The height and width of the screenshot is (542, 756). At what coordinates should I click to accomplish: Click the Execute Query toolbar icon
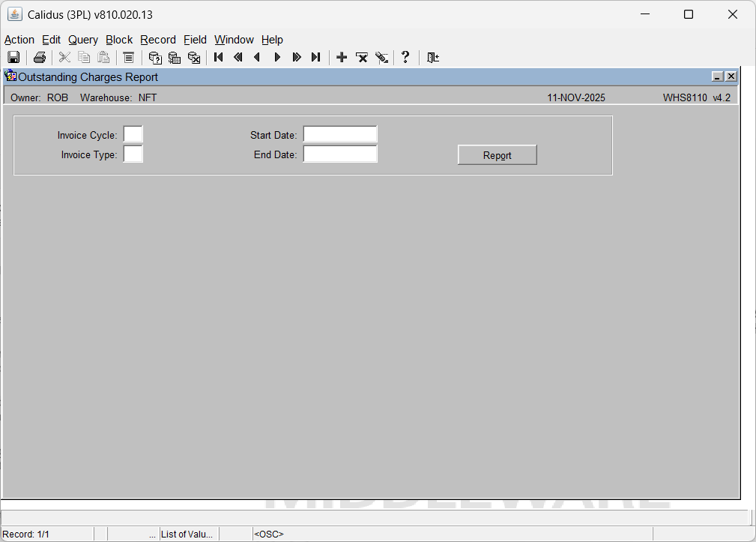click(x=175, y=58)
